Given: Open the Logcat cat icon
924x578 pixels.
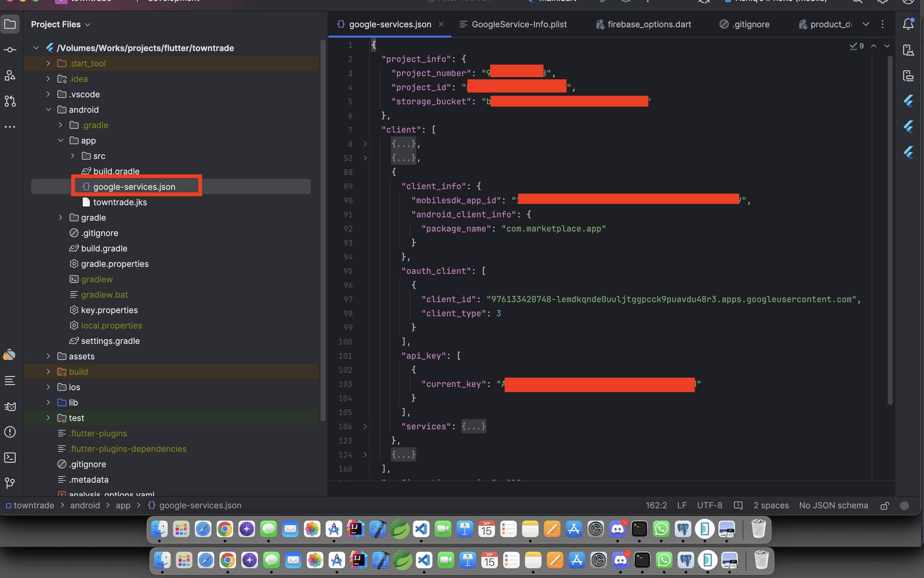Looking at the screenshot, I should click(10, 406).
